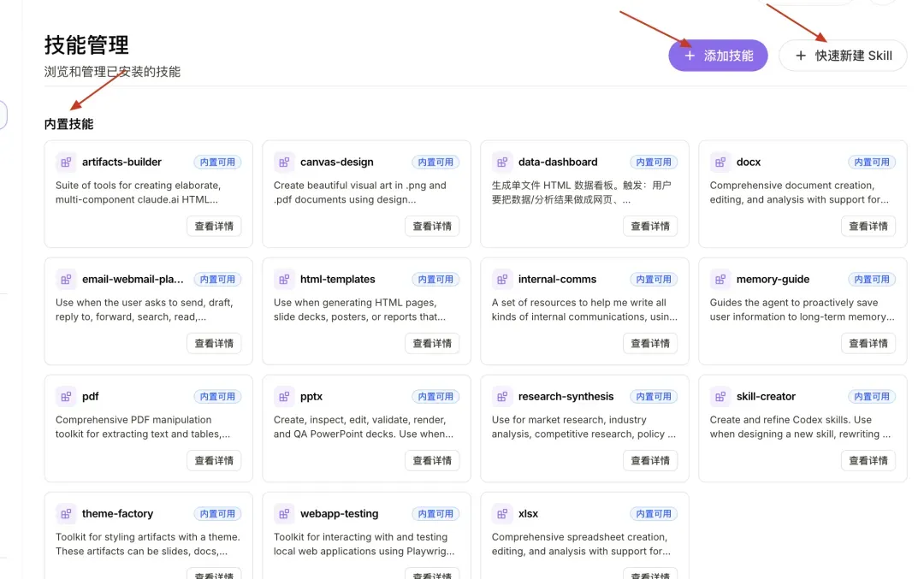View details for html-templates

(432, 344)
